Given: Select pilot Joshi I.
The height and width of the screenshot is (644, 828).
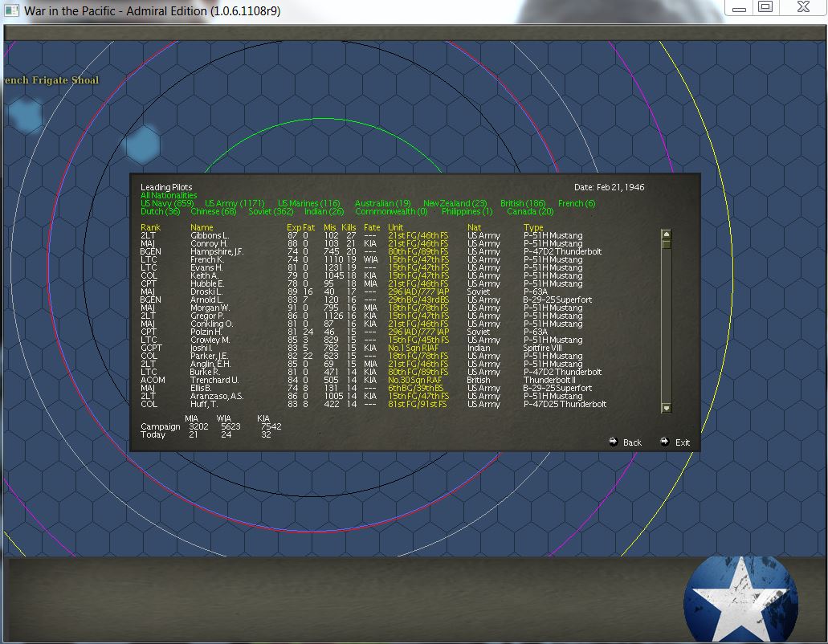Looking at the screenshot, I should tap(202, 348).
